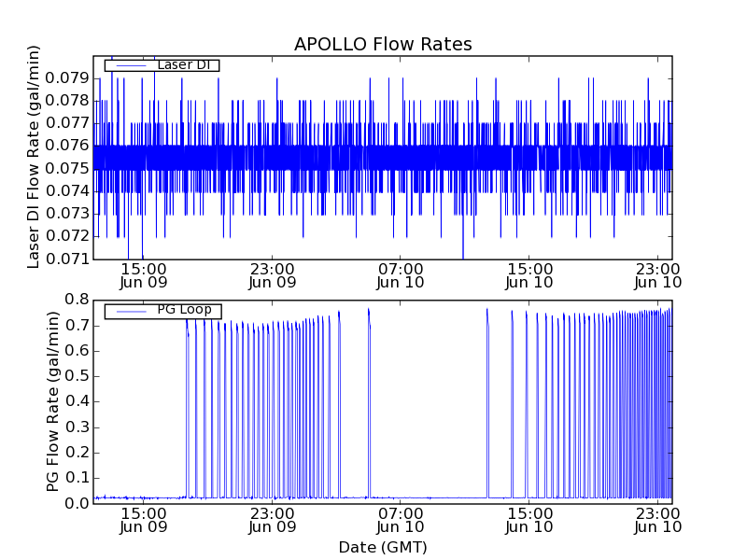Click the PG Flow Rate y-axis label
This screenshot has height=560, width=747.
point(53,401)
